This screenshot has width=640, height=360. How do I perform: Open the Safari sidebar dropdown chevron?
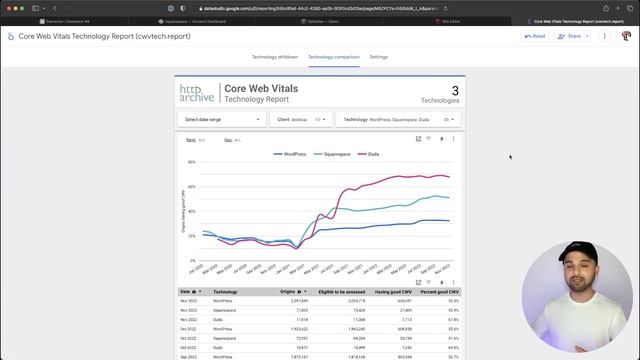pyautogui.click(x=44, y=8)
